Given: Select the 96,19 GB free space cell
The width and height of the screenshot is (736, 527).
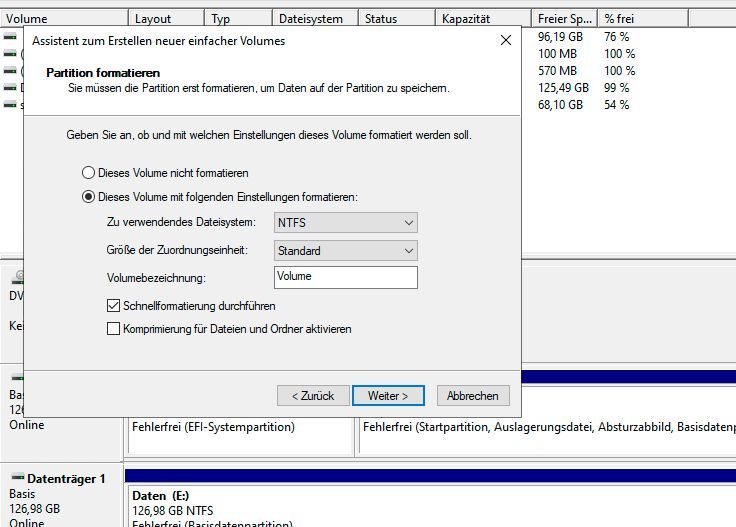Looking at the screenshot, I should tap(560, 37).
